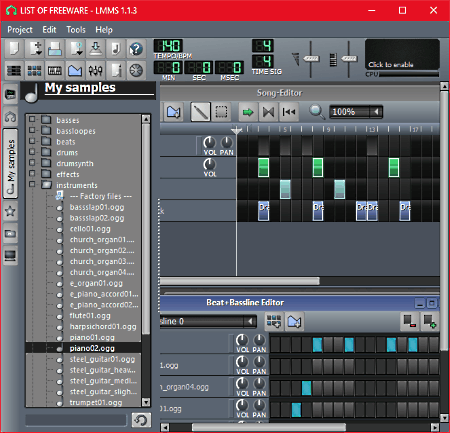
Task: Click the sample browser filter field
Action: pos(76,420)
